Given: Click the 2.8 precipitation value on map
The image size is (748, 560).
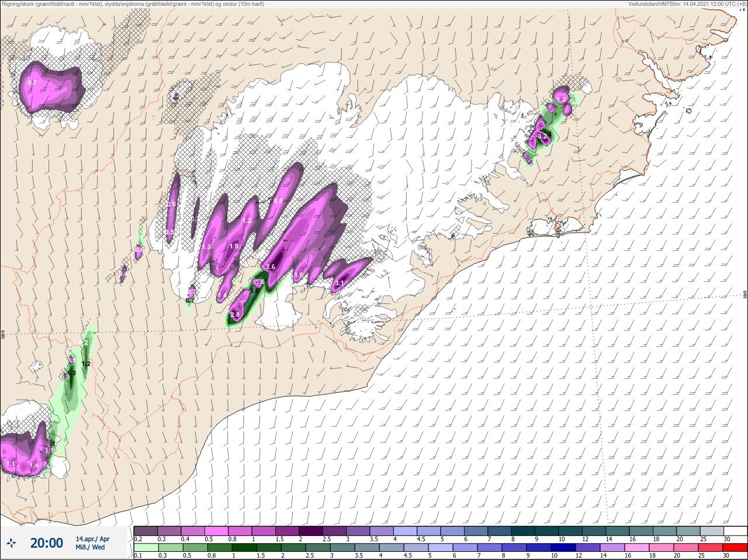Looking at the screenshot, I should point(235,314).
